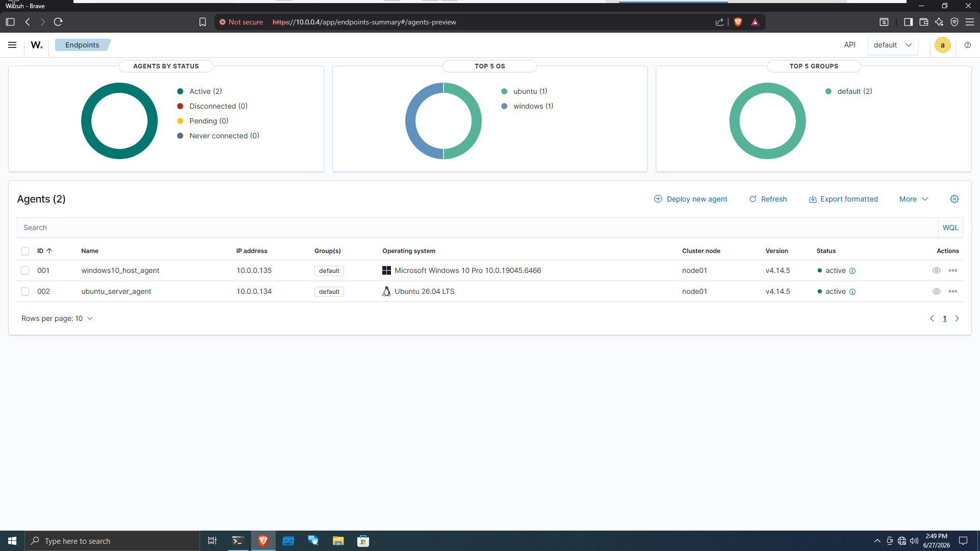Viewport: 980px width, 551px height.
Task: Open Microsoft Store from taskbar
Action: 363,541
